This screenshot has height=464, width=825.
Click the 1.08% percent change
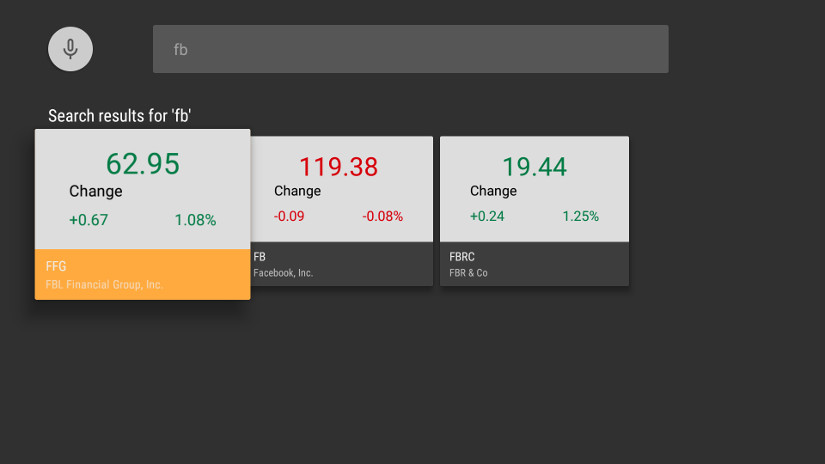coord(195,220)
